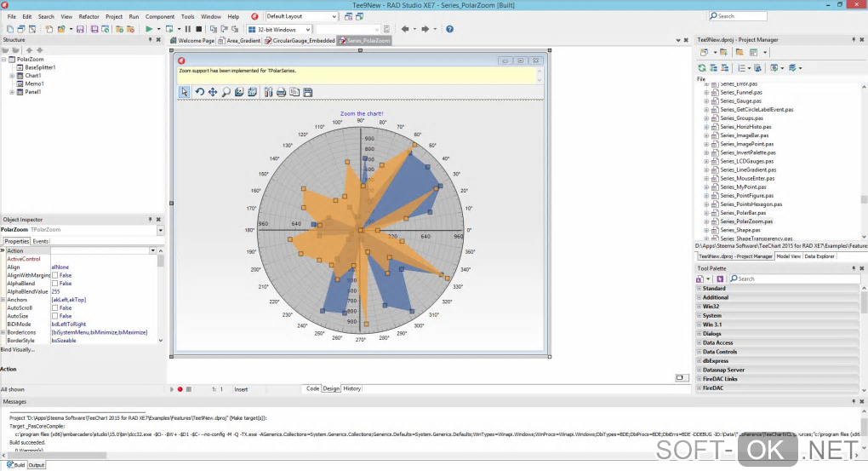The height and width of the screenshot is (471, 868).
Task: Click the Refresh icon in Project Manager
Action: 702,67
